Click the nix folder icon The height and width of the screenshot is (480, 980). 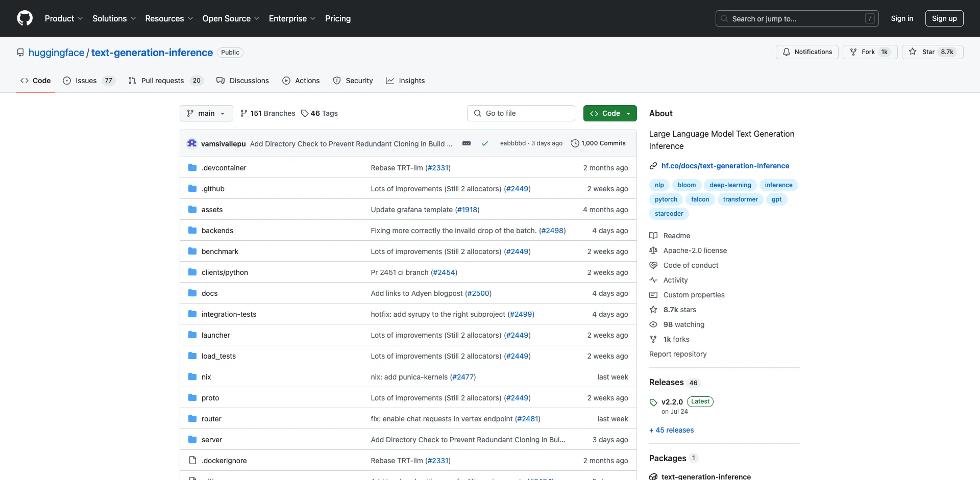[x=192, y=376]
